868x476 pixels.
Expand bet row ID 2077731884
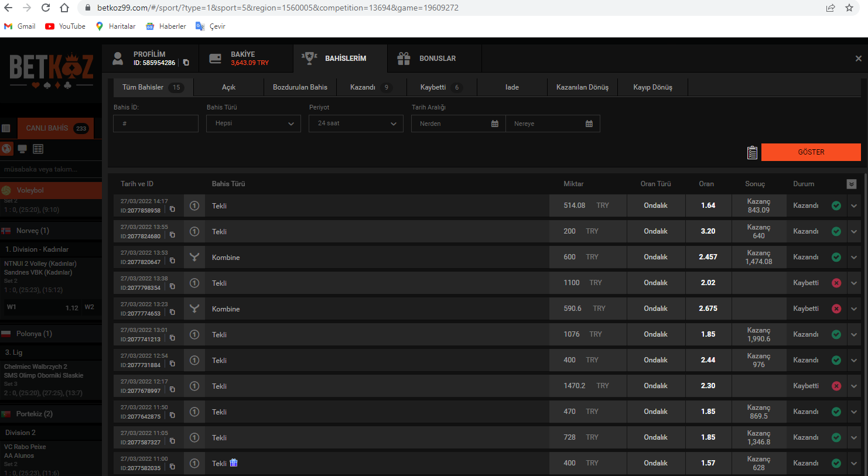[x=854, y=361]
